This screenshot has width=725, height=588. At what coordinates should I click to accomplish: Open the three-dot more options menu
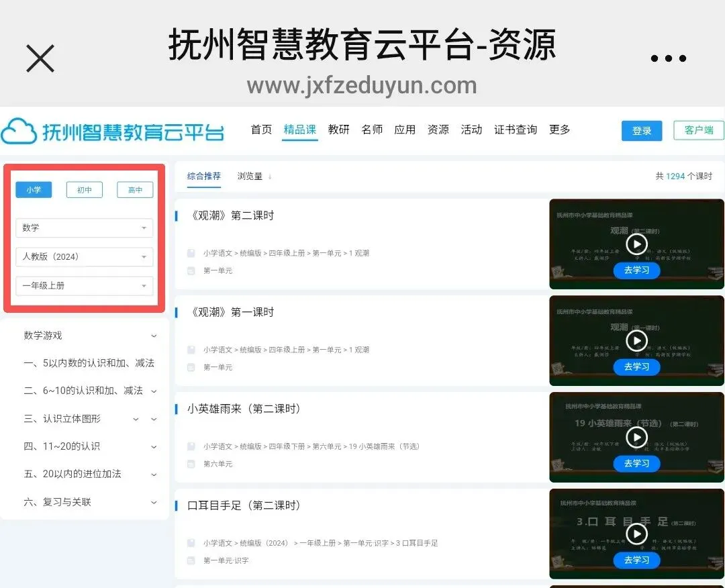pyautogui.click(x=668, y=58)
